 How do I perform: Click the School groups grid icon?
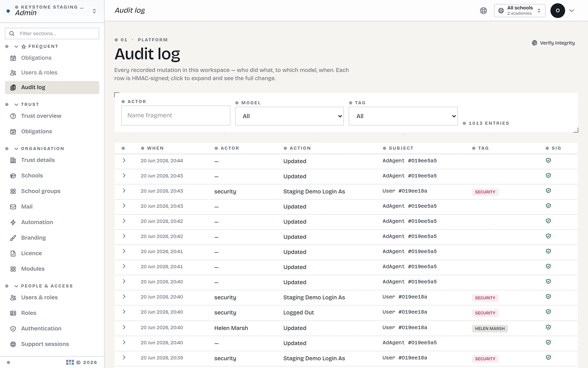(13, 191)
